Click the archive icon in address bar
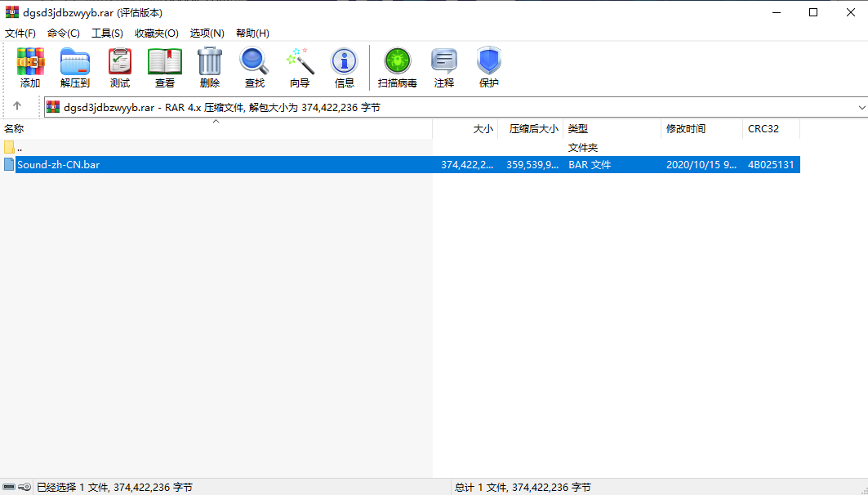This screenshot has width=868, height=495. [53, 108]
